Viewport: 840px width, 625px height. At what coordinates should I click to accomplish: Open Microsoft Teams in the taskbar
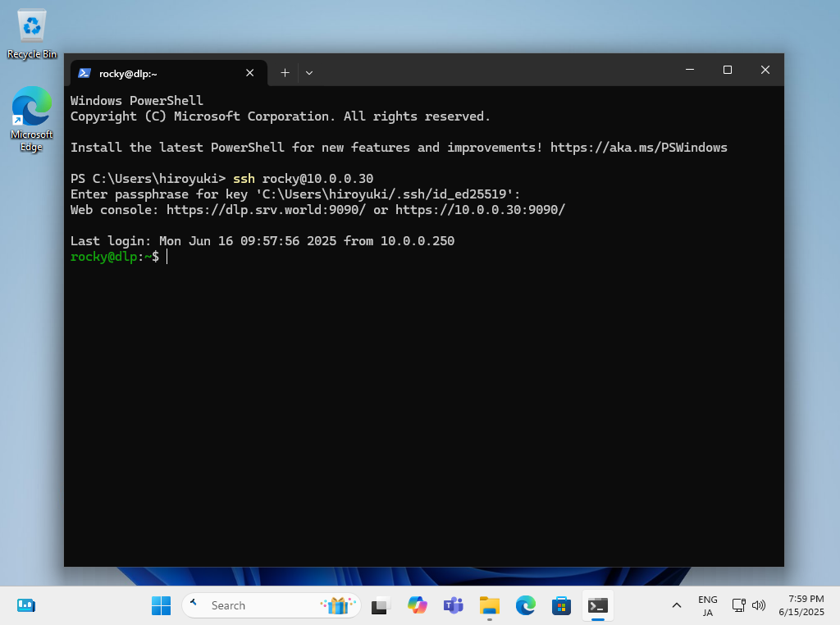point(454,605)
